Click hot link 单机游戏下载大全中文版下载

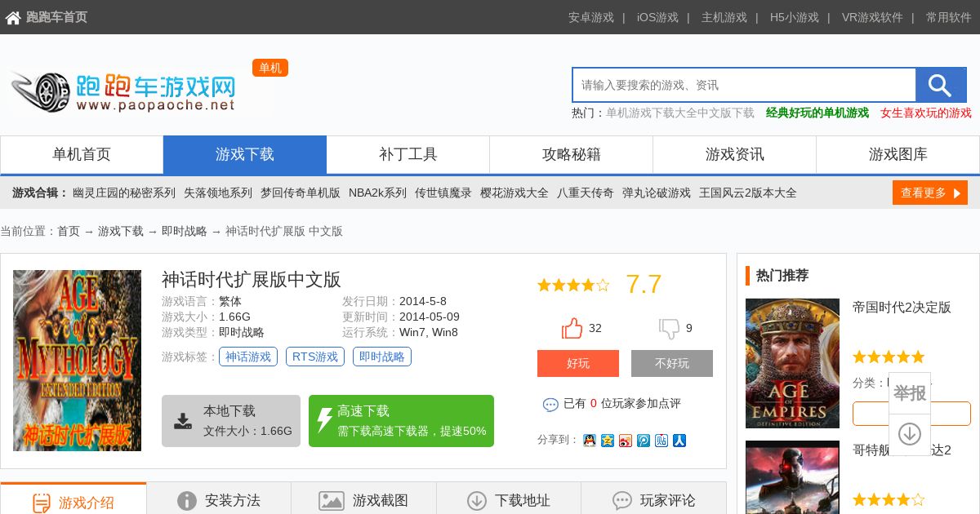click(680, 113)
